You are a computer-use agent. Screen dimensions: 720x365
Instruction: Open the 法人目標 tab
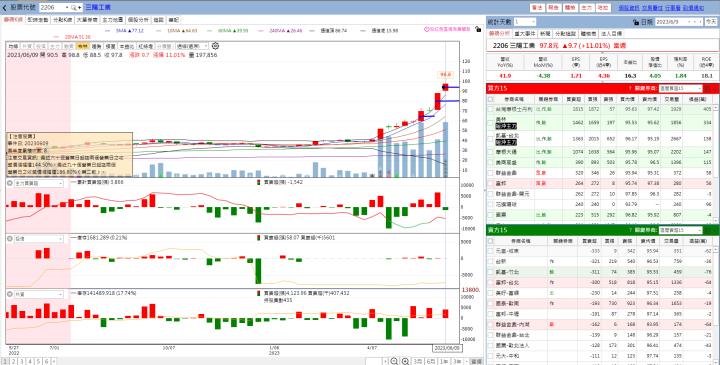pos(611,34)
